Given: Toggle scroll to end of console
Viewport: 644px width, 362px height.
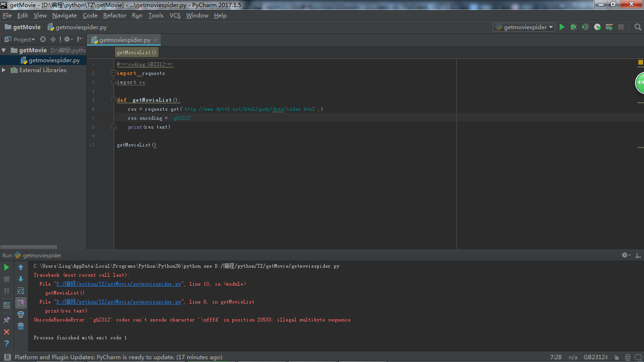Looking at the screenshot, I should 21,303.
